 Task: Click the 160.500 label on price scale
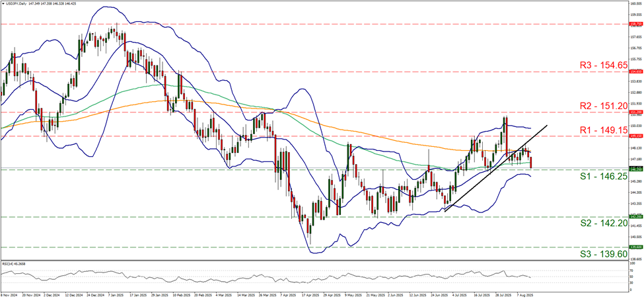635,3
